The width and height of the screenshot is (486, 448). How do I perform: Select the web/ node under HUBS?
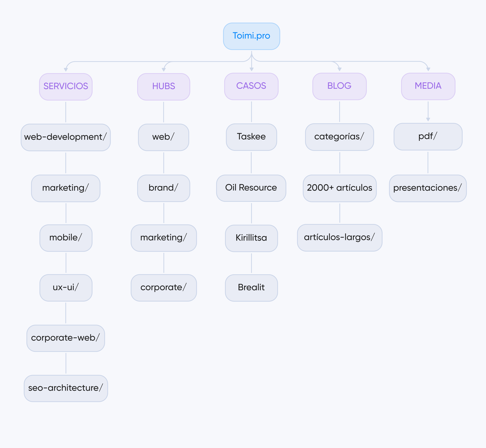(163, 137)
